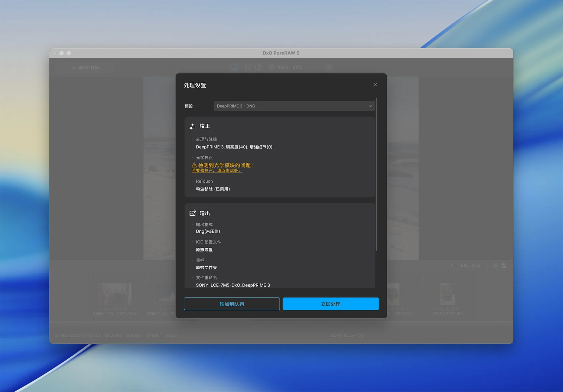This screenshot has height=392, width=563.
Task: Click the ReTouch label
Action: (x=204, y=181)
